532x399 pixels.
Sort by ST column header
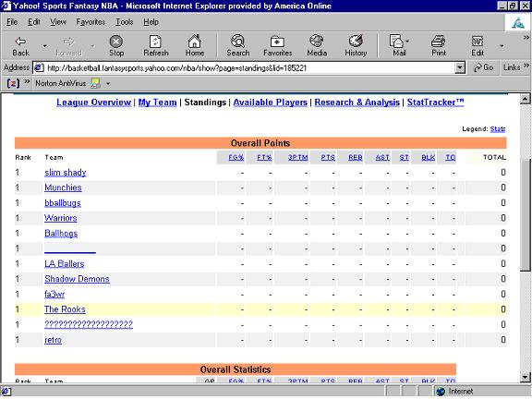405,157
